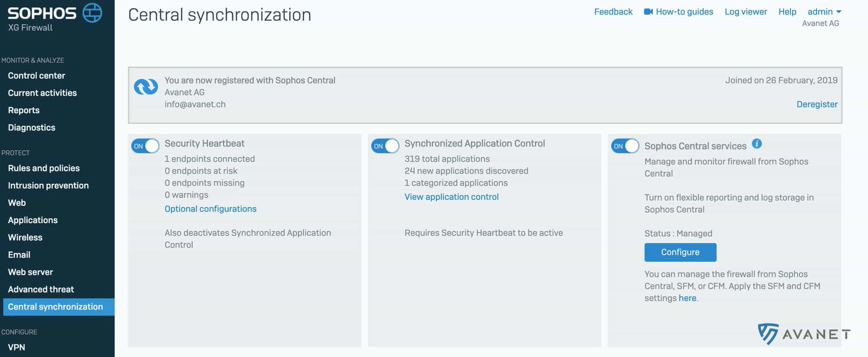
Task: Expand the admin user dropdown
Action: coord(824,12)
